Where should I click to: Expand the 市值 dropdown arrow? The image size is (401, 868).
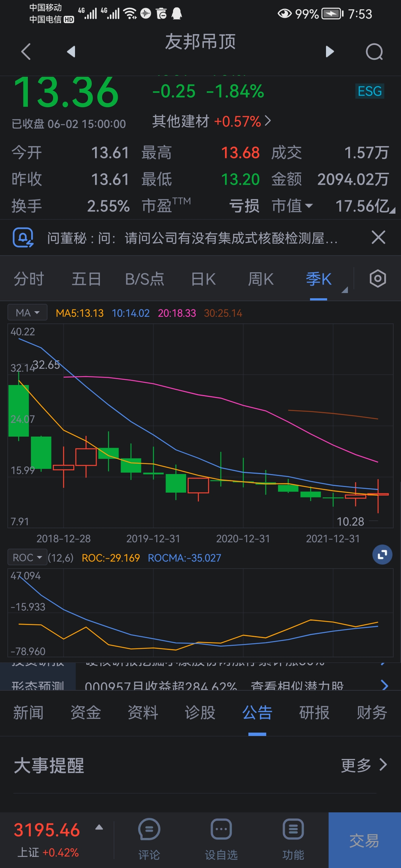pos(309,206)
